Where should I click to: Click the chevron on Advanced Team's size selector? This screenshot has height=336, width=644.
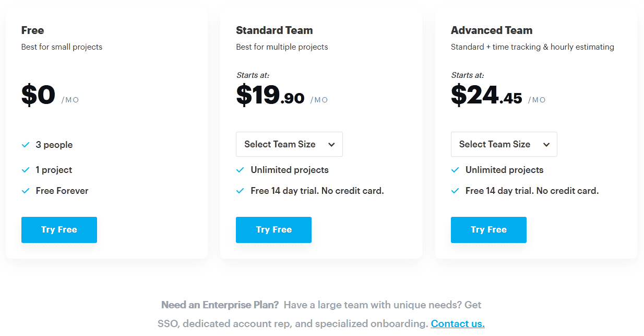[x=546, y=144]
